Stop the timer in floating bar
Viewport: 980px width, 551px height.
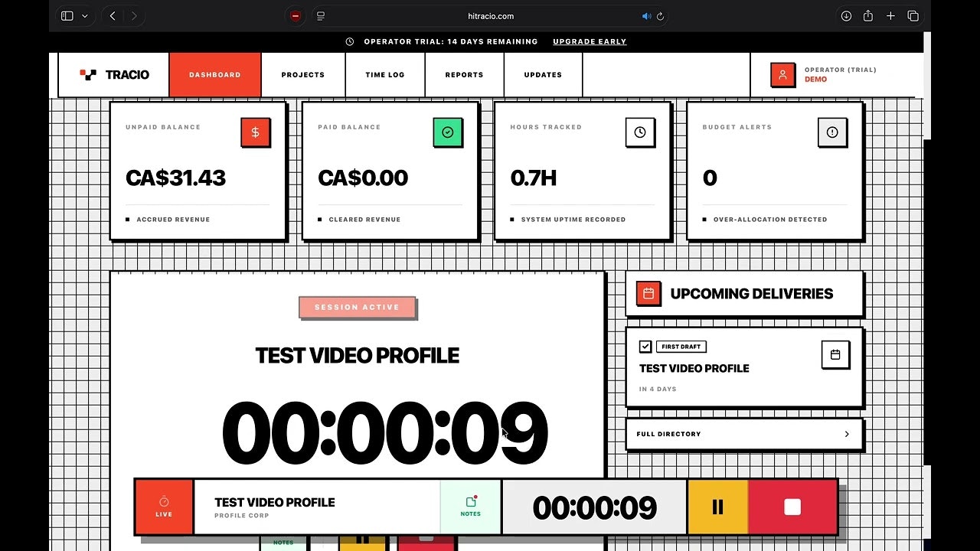[792, 507]
